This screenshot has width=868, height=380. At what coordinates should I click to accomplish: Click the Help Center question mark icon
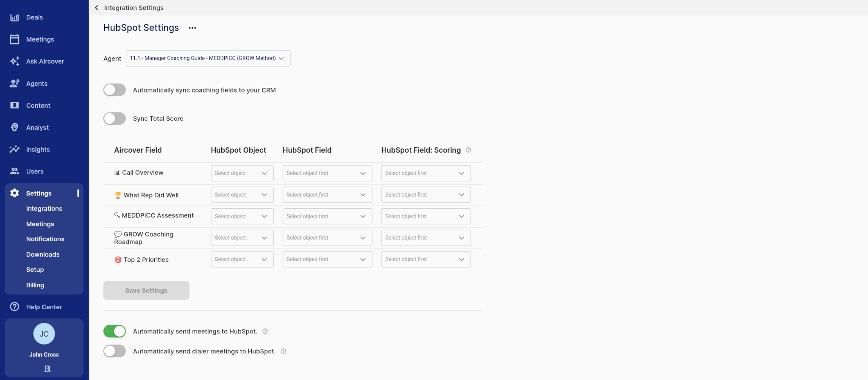[x=14, y=307]
